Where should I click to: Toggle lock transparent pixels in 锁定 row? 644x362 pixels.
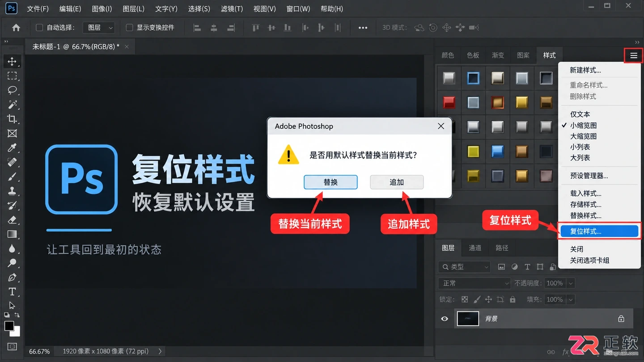point(465,299)
